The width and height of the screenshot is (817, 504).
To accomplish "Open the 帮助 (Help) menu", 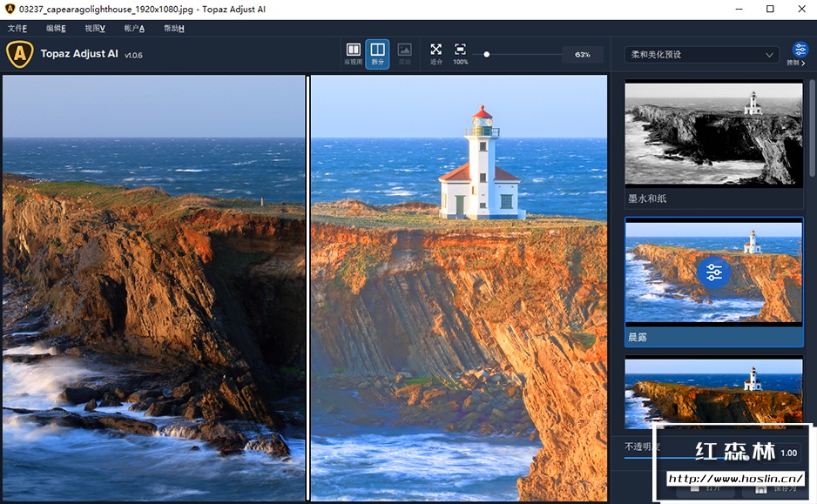I will [x=173, y=29].
